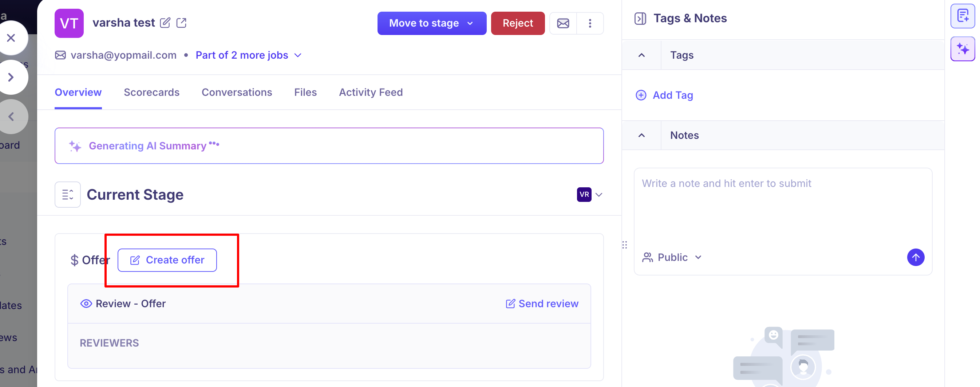The width and height of the screenshot is (980, 387).
Task: Click the stage list icon beside Current Stage
Action: point(68,194)
